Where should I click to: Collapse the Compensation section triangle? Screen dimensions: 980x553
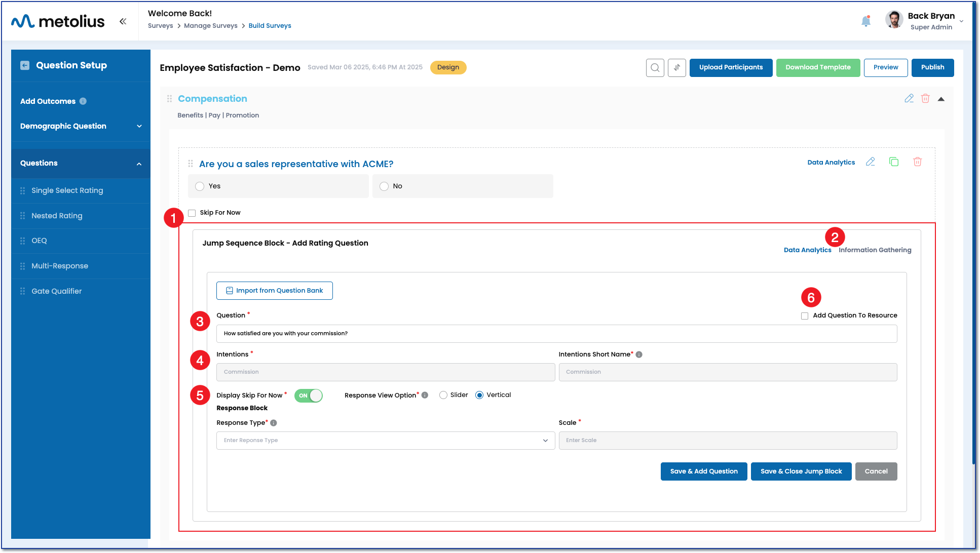pyautogui.click(x=941, y=99)
